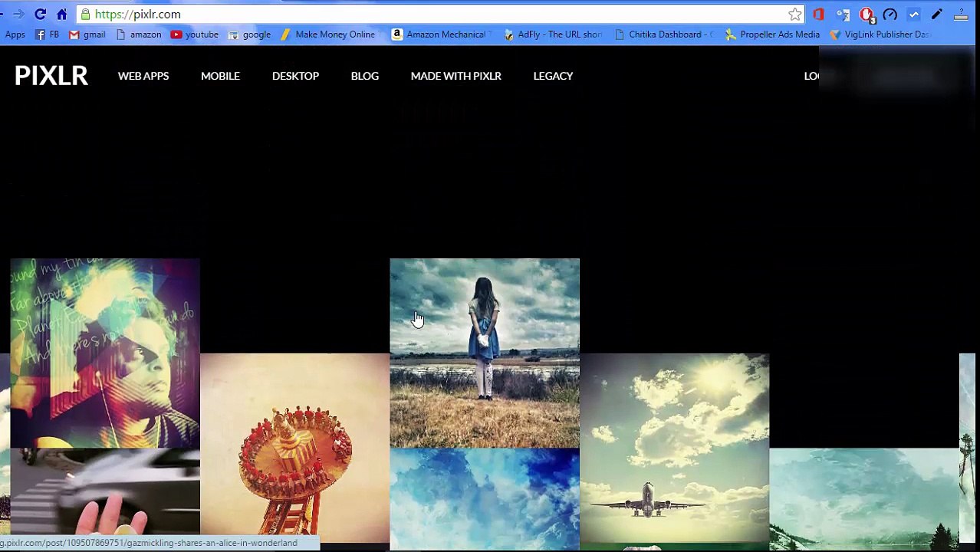Screen dimensions: 980x552
Task: Open the FB bookmark
Action: coord(48,34)
